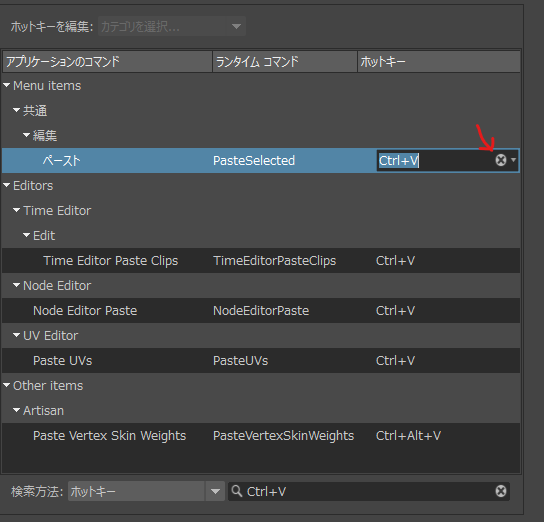544x522 pixels.
Task: Collapse the Node Editor group
Action: (x=16, y=285)
